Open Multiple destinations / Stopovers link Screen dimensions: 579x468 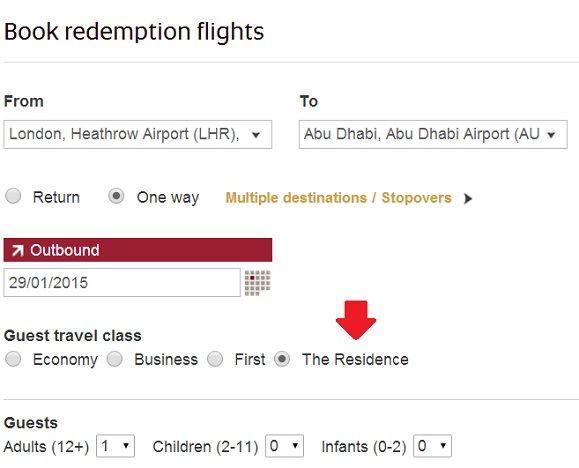(x=338, y=198)
